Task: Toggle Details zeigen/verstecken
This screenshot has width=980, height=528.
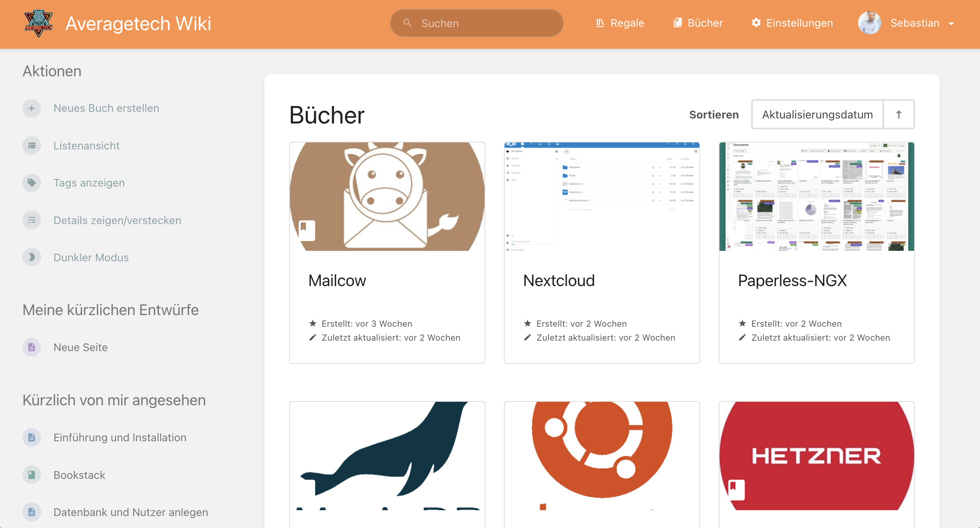Action: (117, 220)
